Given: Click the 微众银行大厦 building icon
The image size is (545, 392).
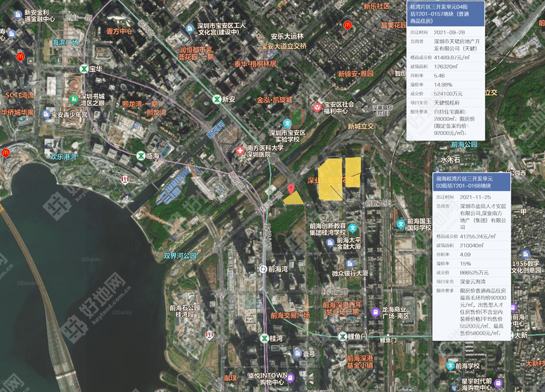Looking at the screenshot, I should [350, 264].
